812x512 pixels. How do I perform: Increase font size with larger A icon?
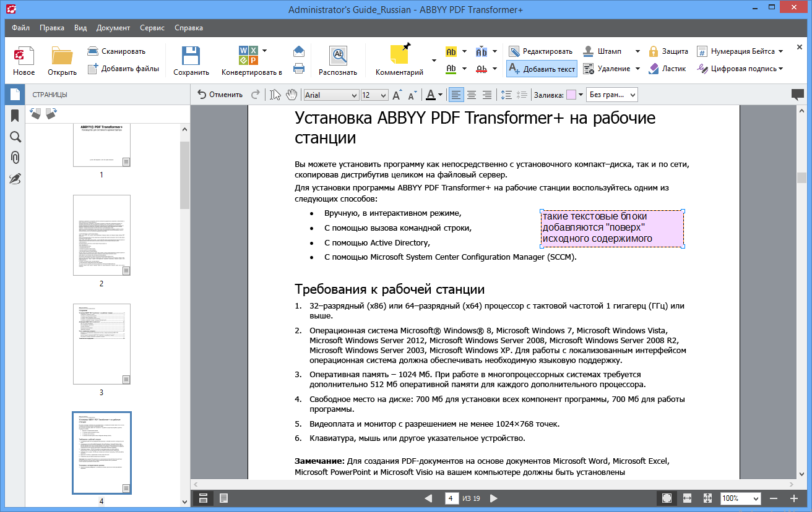[x=397, y=95]
